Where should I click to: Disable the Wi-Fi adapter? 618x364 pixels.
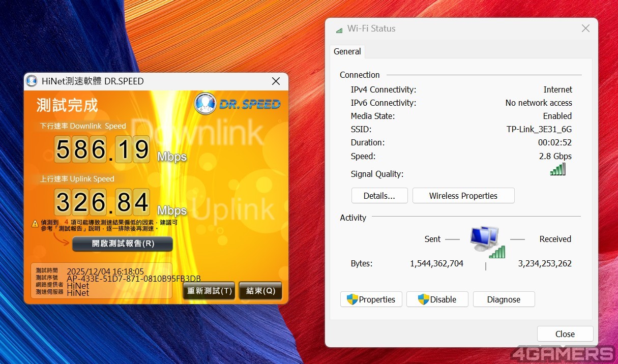pyautogui.click(x=437, y=299)
